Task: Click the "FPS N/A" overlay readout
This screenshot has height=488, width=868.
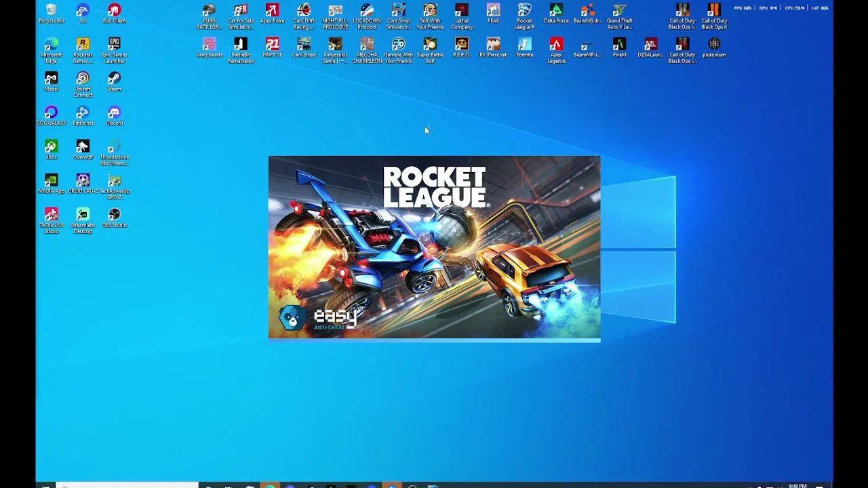Action: (x=743, y=8)
